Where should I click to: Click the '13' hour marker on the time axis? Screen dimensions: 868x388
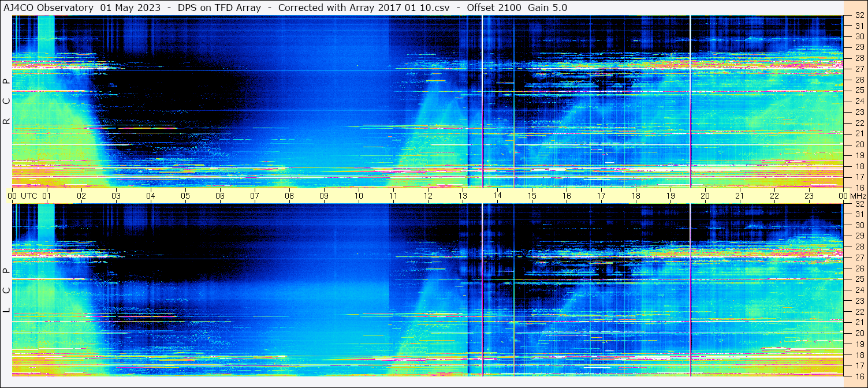coord(463,196)
